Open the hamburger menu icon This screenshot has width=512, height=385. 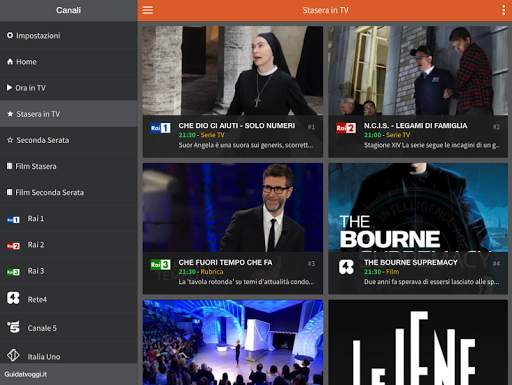click(147, 10)
